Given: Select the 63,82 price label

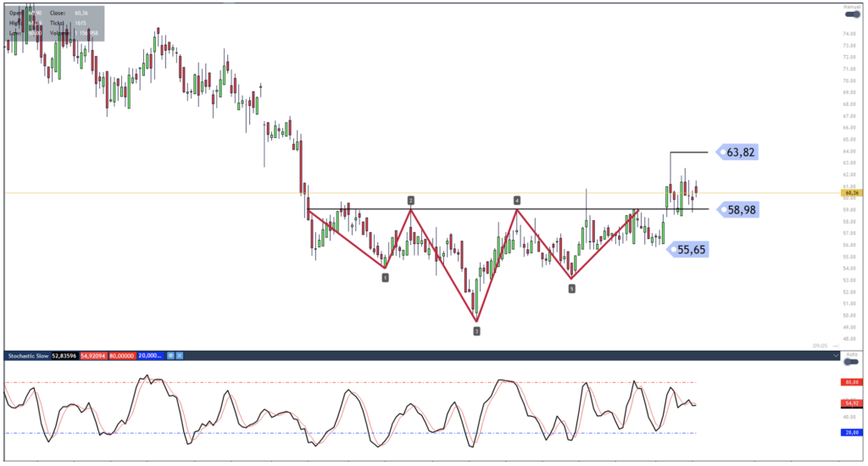Looking at the screenshot, I should tap(737, 153).
